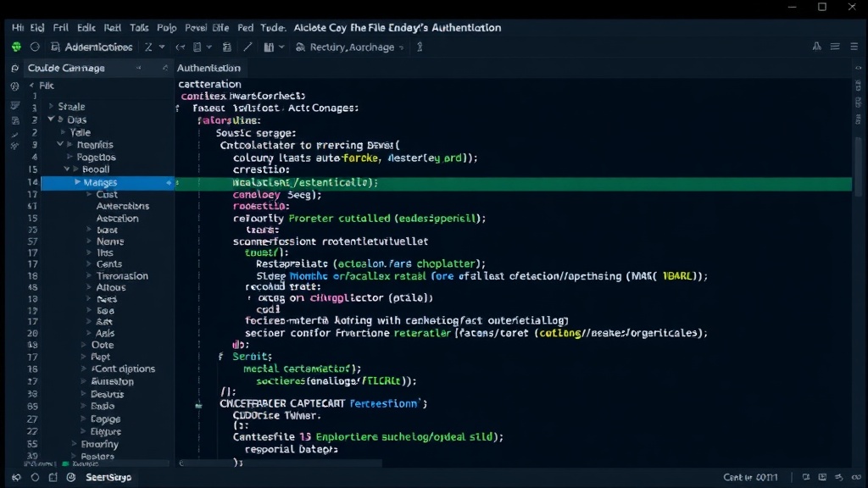The width and height of the screenshot is (868, 488).
Task: Expand the Enoriny tree node
Action: [x=74, y=444]
